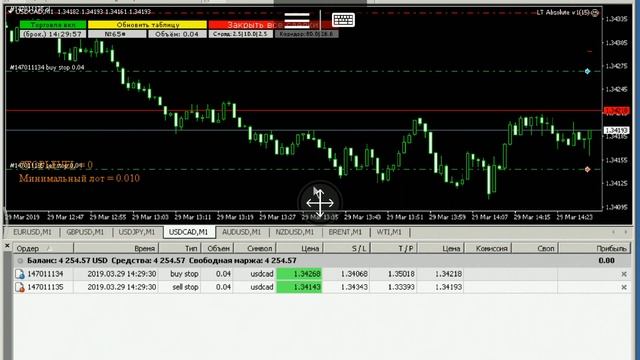Image resolution: width=640 pixels, height=360 pixels.
Task: Click the dark Коридор field
Action: pyautogui.click(x=307, y=34)
